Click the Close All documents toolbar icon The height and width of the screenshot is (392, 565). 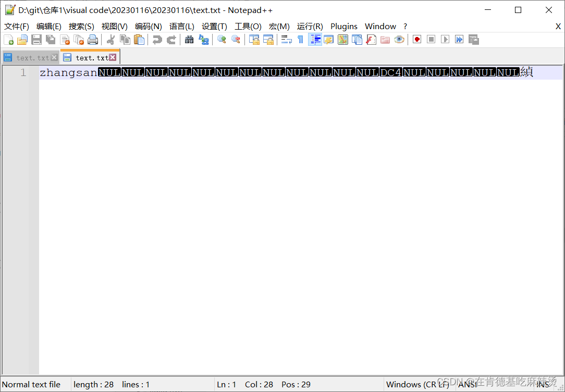point(79,39)
